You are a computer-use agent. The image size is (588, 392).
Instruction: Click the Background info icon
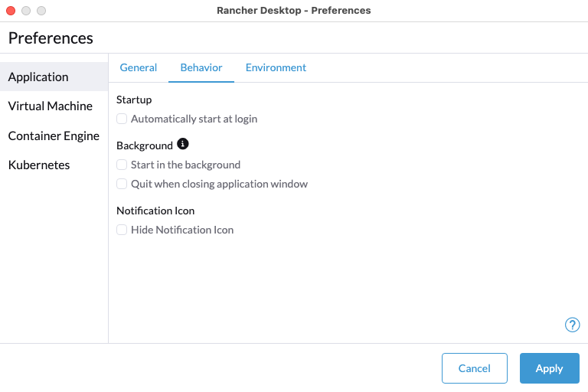coord(182,144)
